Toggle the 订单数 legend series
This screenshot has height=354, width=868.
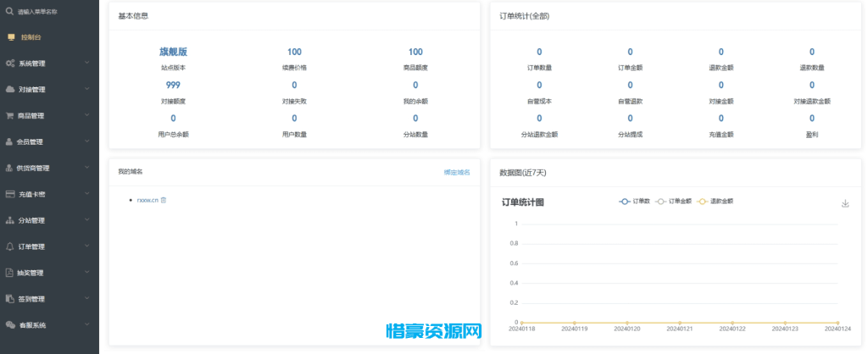(634, 202)
